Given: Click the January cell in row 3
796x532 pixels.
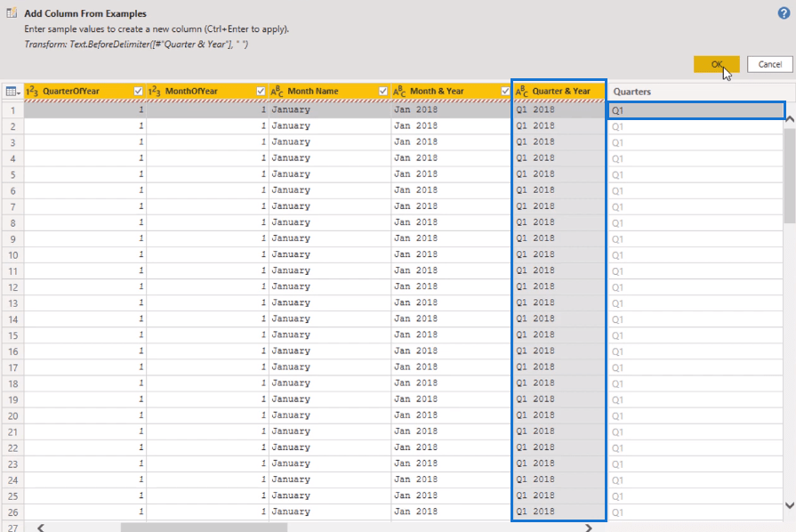Looking at the screenshot, I should (330, 141).
